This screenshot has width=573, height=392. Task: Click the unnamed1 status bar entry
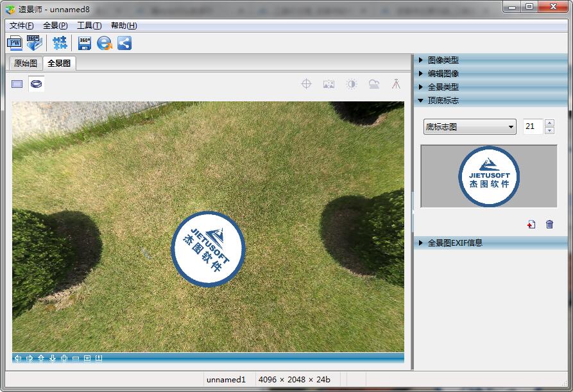[x=226, y=380]
